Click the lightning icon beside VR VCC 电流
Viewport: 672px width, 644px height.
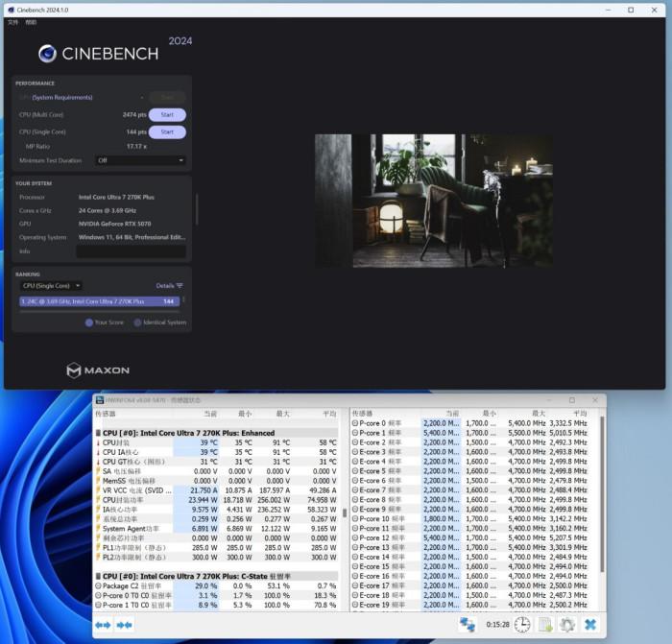[98, 490]
